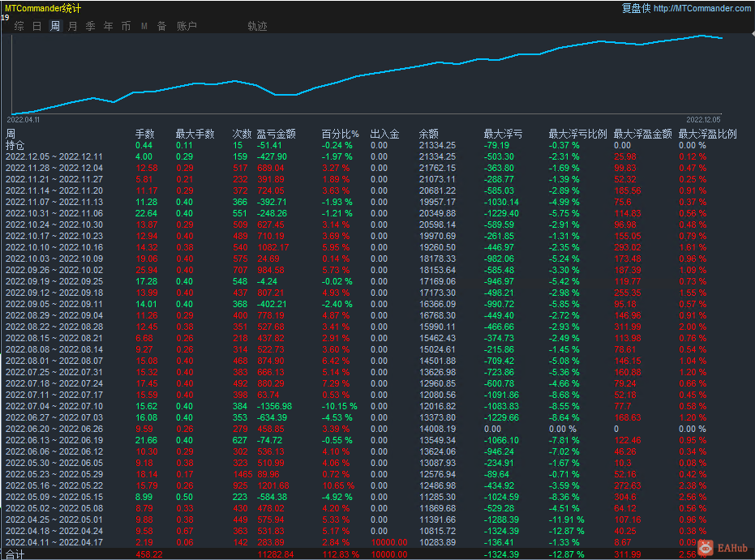755x560 pixels.
Task: Select the 持仓 (open positions) row
Action: click(x=15, y=145)
